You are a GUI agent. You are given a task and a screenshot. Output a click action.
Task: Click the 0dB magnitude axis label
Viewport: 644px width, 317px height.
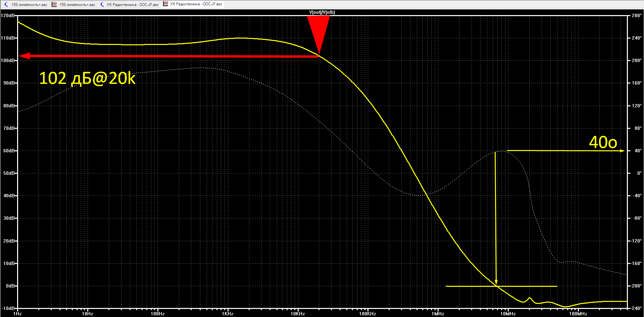(x=10, y=286)
